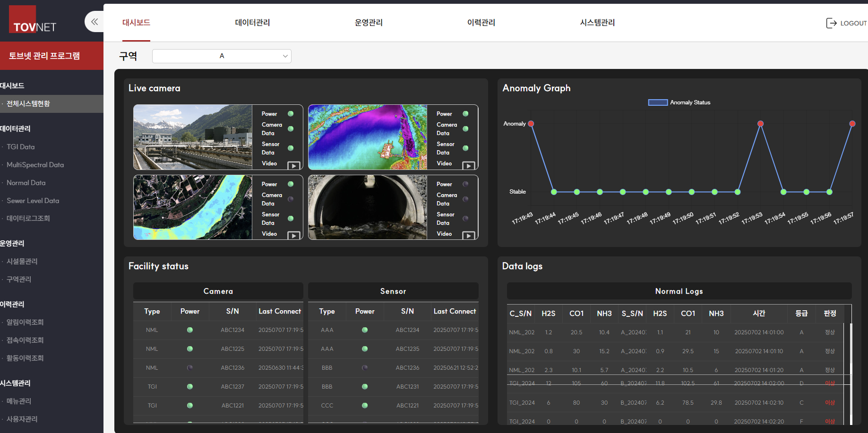Click power status dot for camera ABC1236
The image size is (868, 433).
pos(190,367)
